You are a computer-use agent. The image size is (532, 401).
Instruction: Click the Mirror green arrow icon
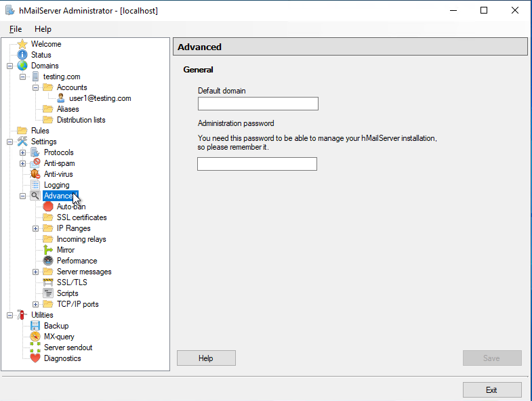click(x=48, y=250)
